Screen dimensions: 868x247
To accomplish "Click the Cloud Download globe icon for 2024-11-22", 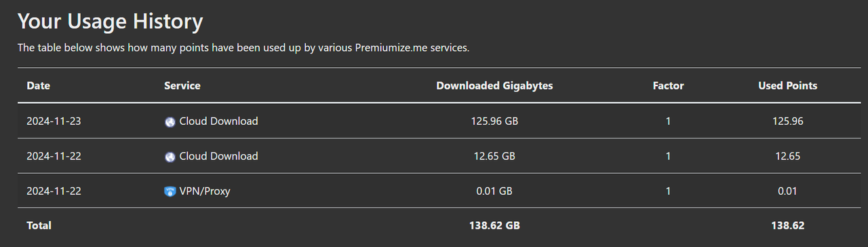I will pos(170,157).
